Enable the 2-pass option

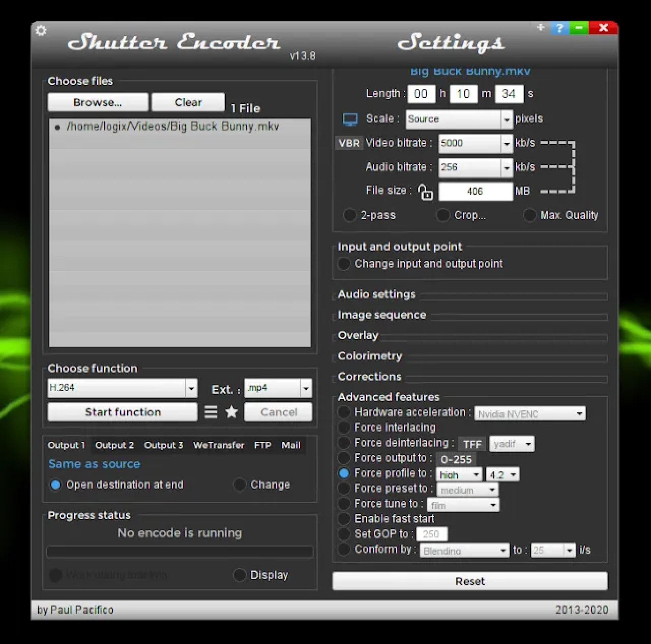click(350, 215)
